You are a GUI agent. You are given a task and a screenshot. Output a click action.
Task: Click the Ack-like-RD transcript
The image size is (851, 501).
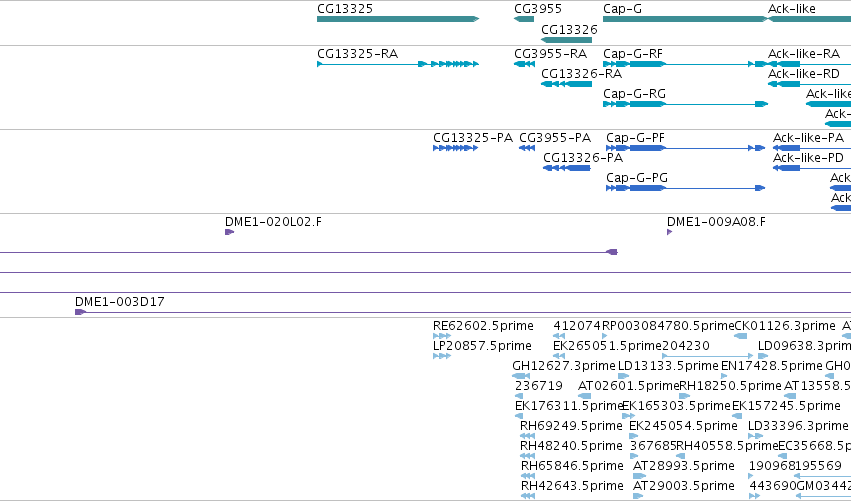pyautogui.click(x=809, y=84)
